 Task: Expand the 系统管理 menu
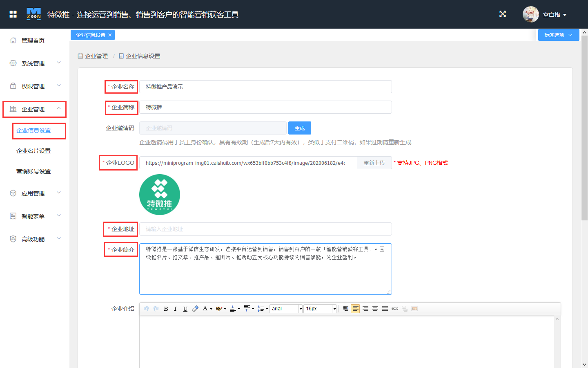pos(35,63)
